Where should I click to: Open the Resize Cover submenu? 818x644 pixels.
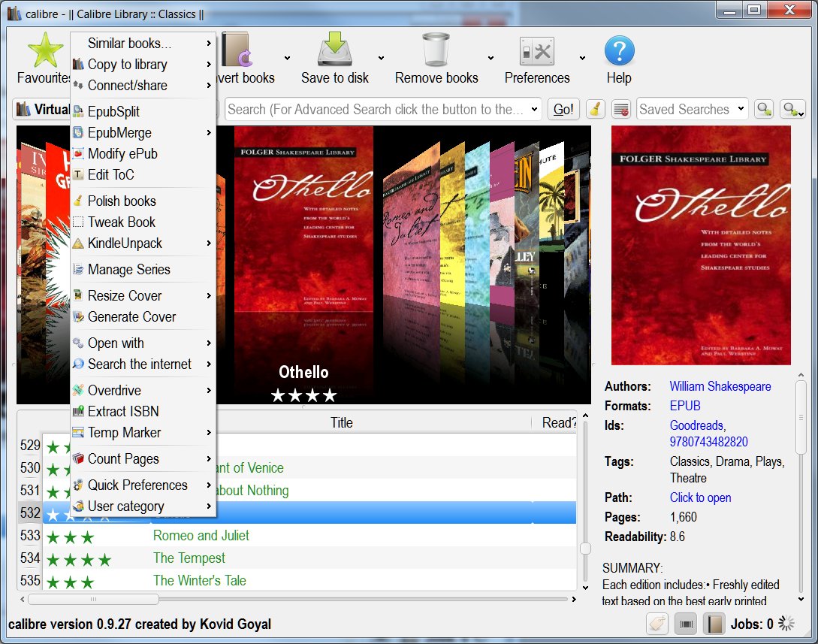(x=143, y=295)
